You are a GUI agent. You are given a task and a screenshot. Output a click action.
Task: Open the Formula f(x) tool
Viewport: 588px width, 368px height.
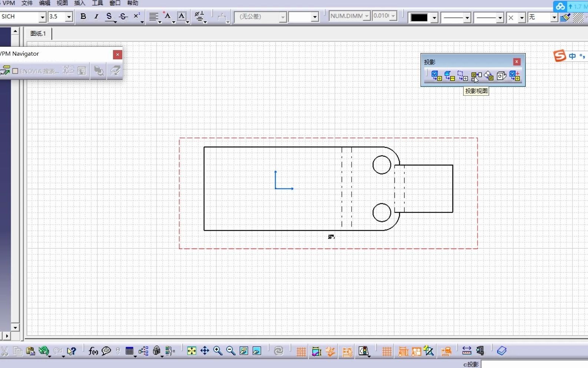coord(93,351)
